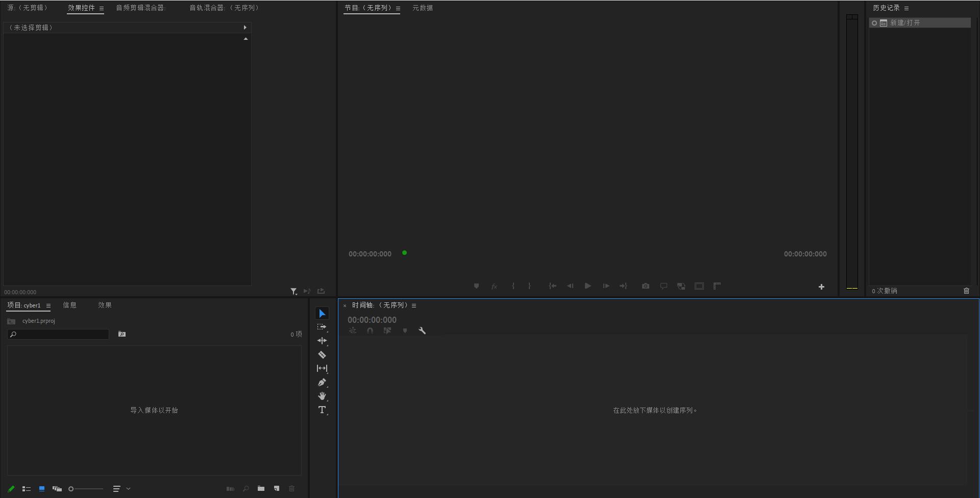Select the Hand tool
Viewport: 980px width, 498px height.
click(322, 396)
